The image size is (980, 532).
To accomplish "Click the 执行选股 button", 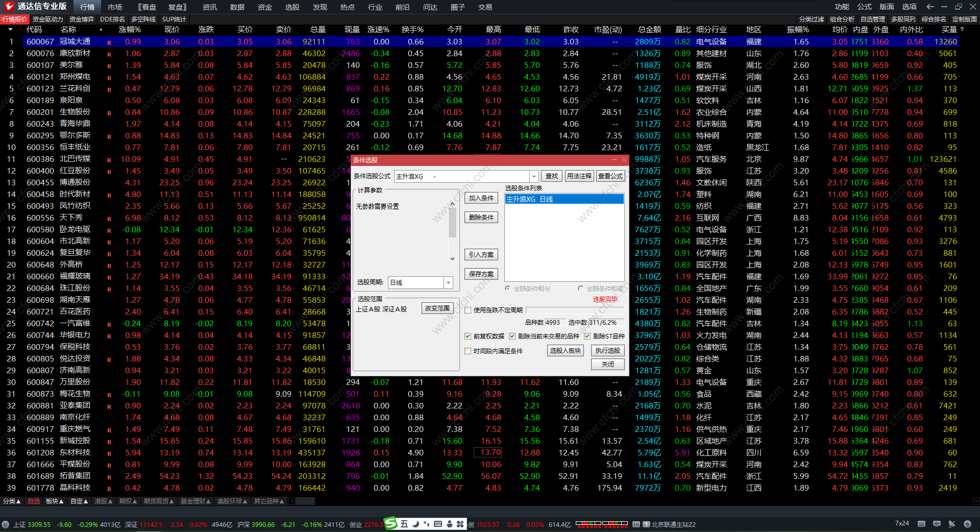I will [607, 351].
